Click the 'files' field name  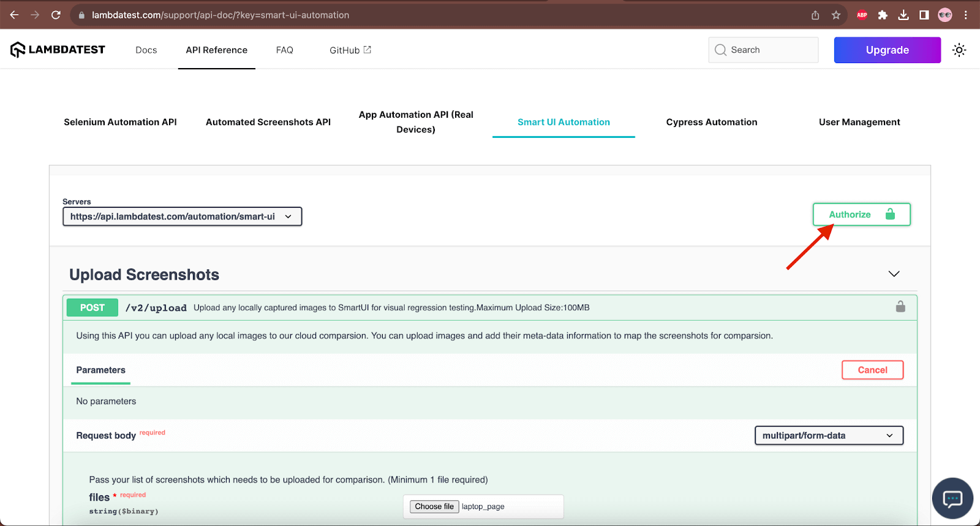(99, 497)
